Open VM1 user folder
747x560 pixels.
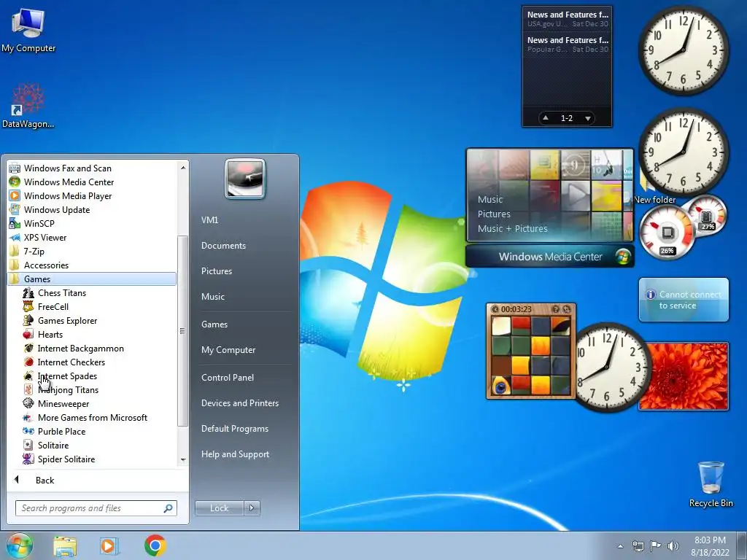(209, 220)
